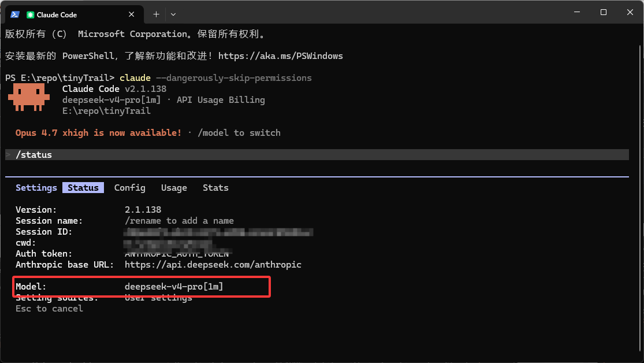Switch to the Config tab
644x363 pixels.
(130, 187)
